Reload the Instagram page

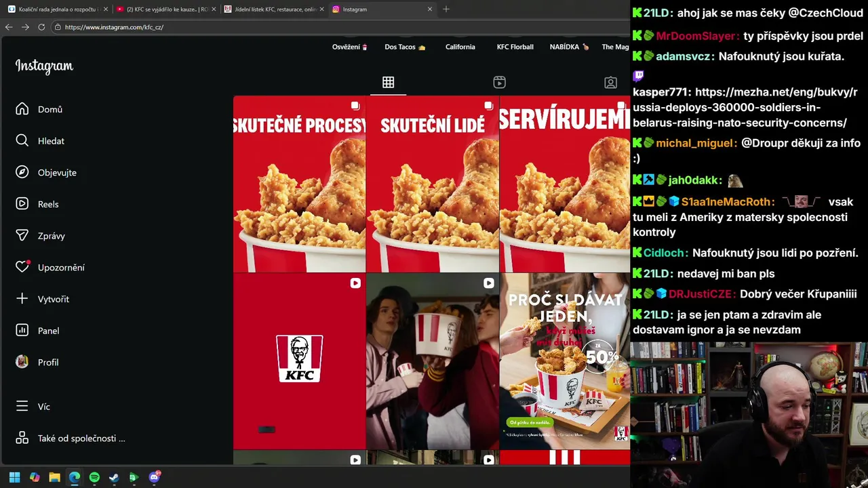tap(41, 27)
